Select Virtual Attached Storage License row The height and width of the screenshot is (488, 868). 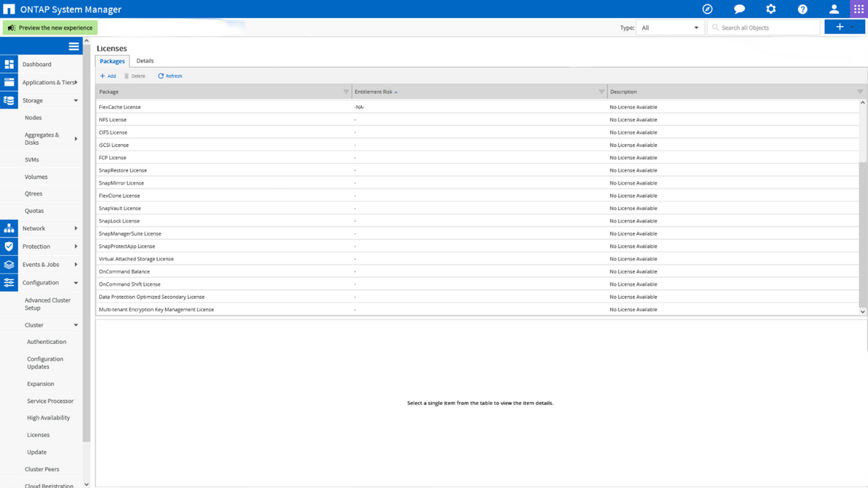(477, 259)
